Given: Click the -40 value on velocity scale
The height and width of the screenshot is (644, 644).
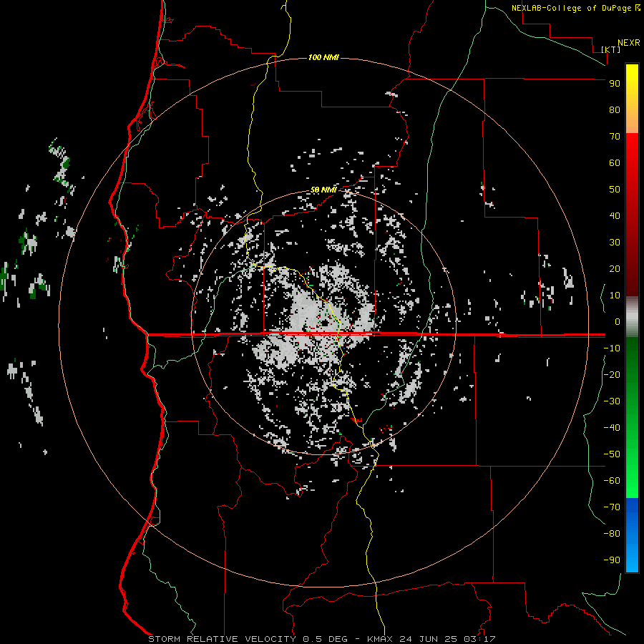Looking at the screenshot, I should coord(612,428).
